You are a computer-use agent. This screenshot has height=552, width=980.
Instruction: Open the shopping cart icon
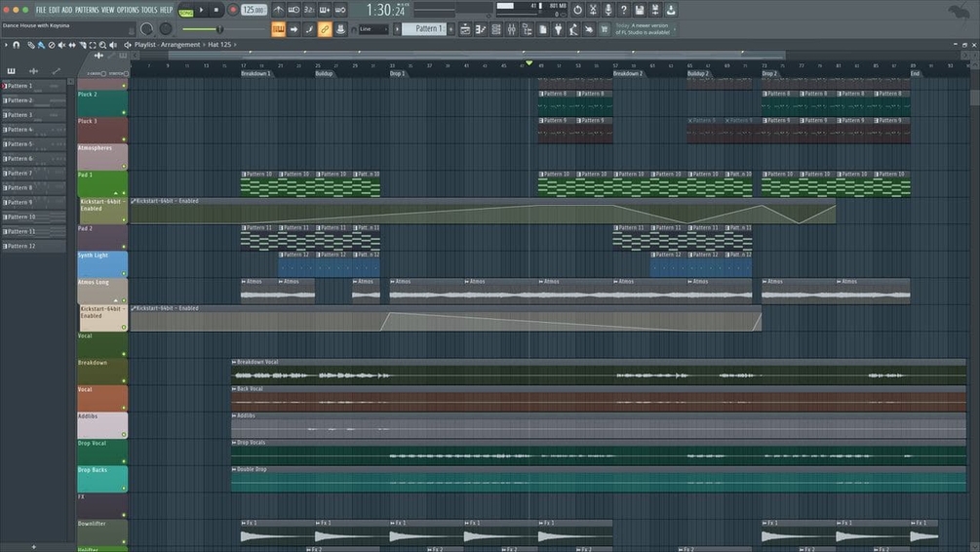pos(605,29)
